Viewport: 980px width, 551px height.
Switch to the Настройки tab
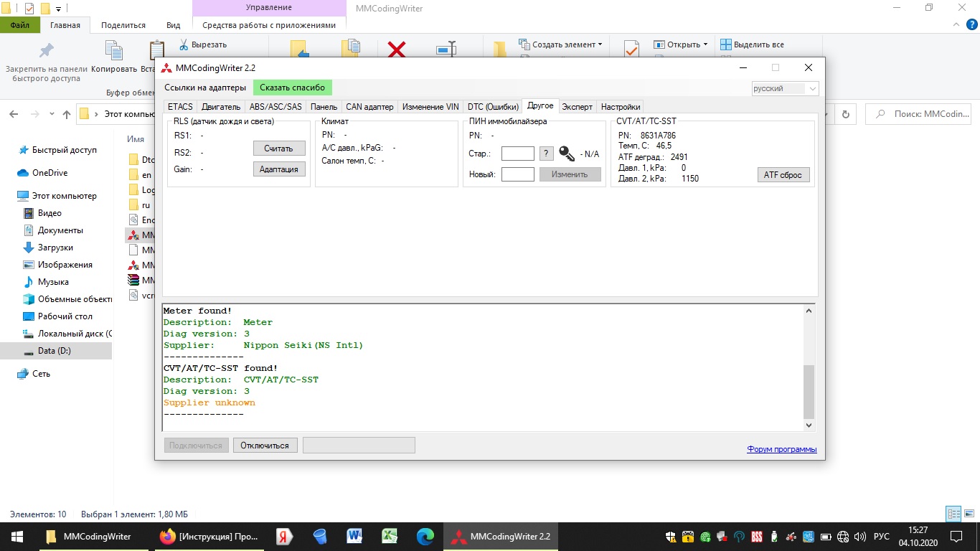(x=621, y=107)
